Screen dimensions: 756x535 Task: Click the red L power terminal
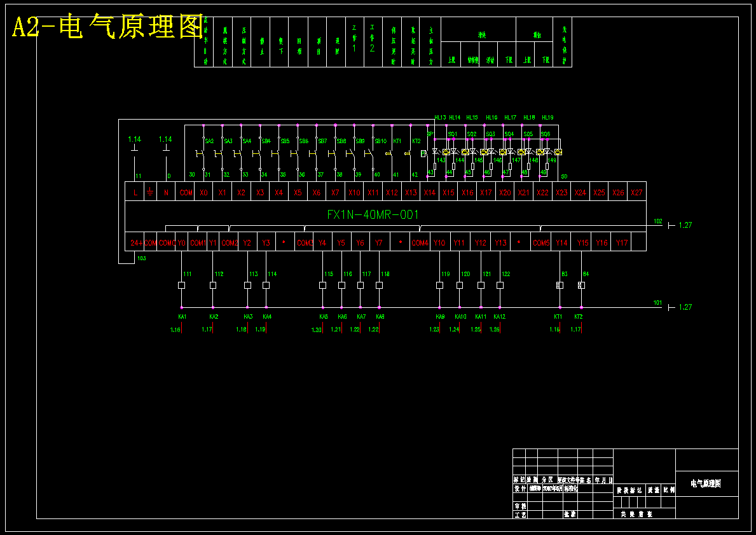click(135, 193)
